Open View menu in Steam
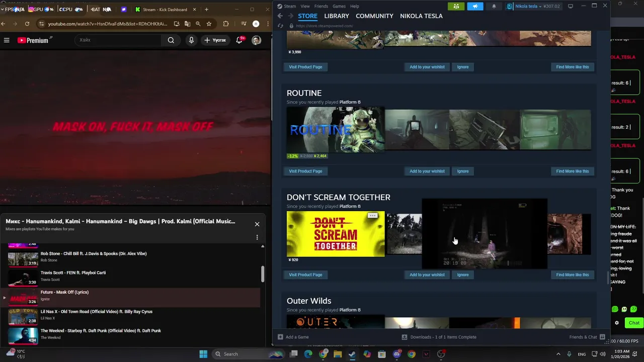644x362 pixels. pos(305,6)
